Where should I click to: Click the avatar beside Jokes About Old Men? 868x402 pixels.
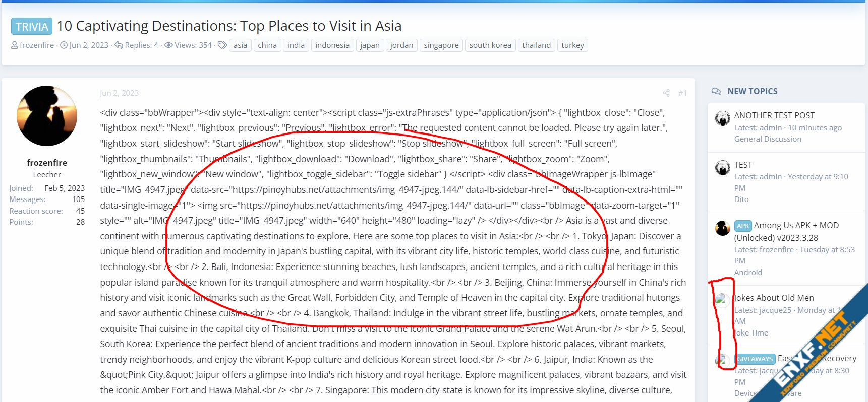coord(722,301)
